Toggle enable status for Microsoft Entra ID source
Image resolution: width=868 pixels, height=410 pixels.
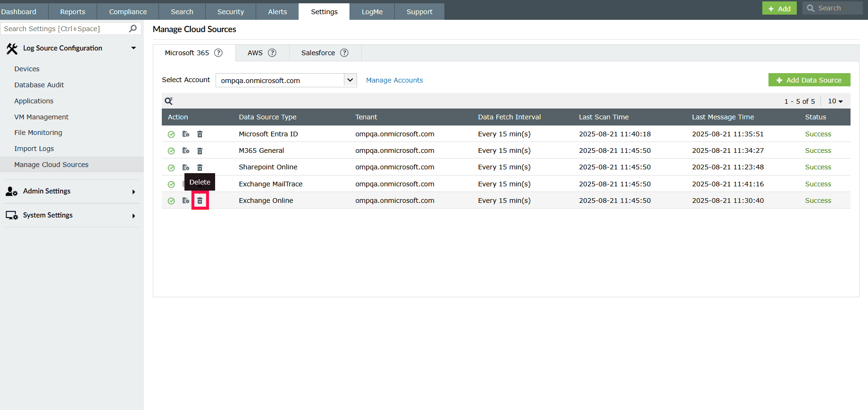tap(171, 134)
